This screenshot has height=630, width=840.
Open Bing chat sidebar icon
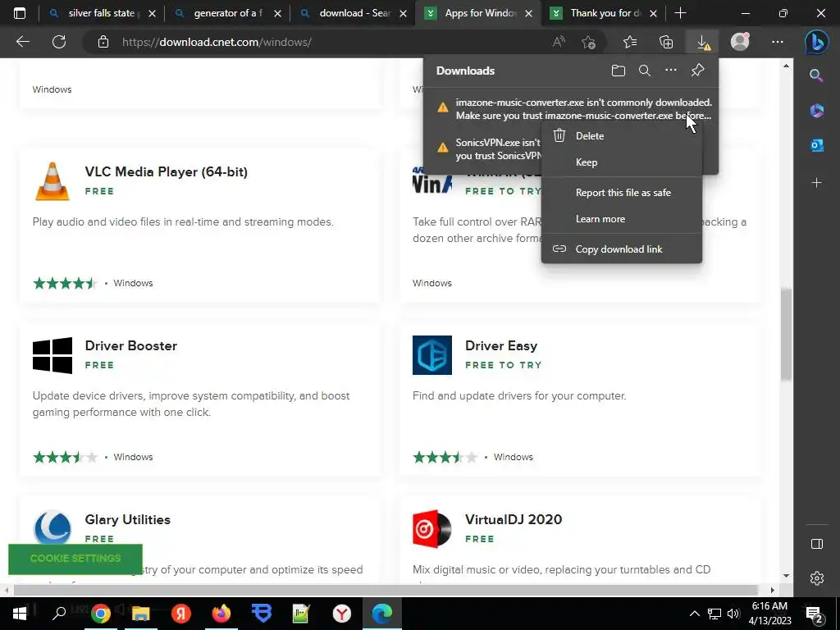pyautogui.click(x=816, y=42)
